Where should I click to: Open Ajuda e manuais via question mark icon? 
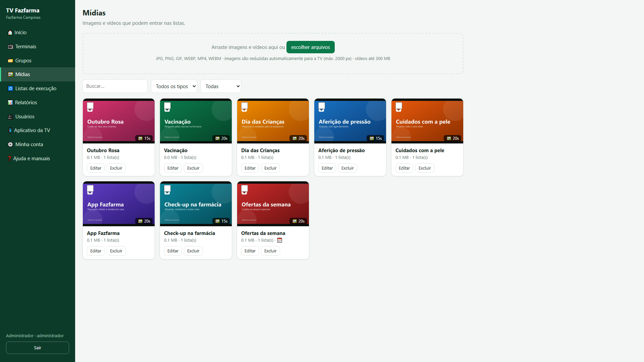coord(9,159)
